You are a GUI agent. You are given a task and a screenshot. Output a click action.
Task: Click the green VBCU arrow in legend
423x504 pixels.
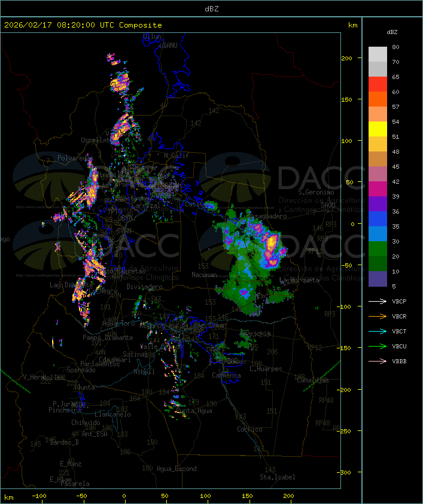pos(378,347)
